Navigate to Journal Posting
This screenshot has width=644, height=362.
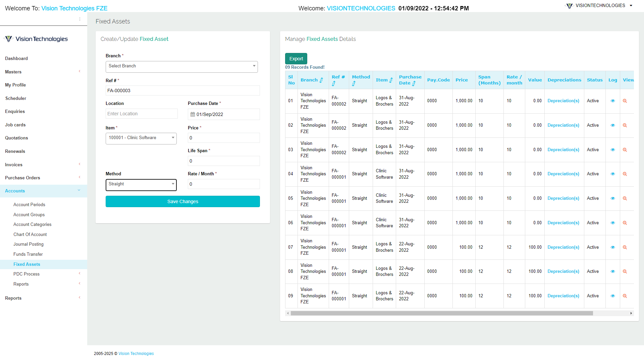(x=29, y=244)
